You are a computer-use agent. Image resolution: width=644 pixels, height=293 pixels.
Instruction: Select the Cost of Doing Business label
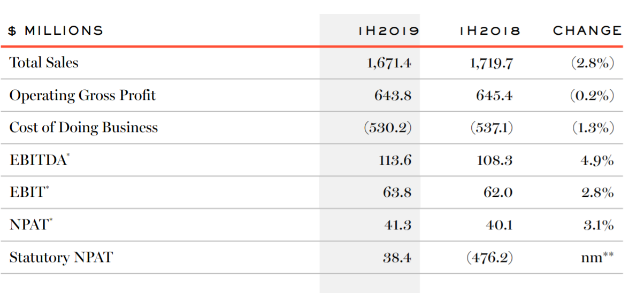point(83,127)
